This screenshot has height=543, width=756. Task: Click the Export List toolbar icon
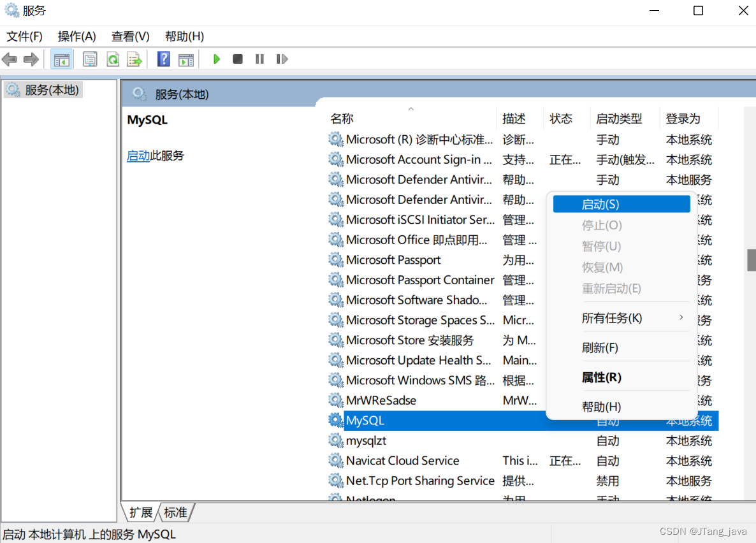click(x=134, y=59)
